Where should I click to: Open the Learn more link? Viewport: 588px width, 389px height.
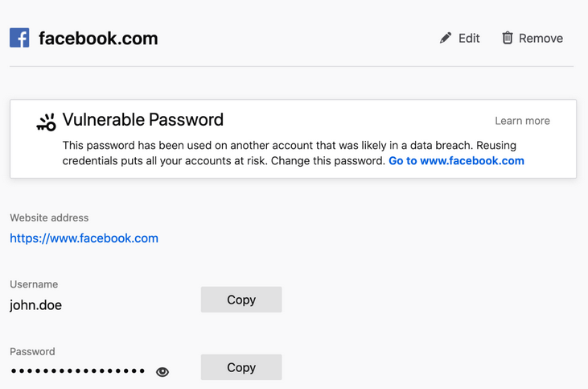pyautogui.click(x=522, y=121)
